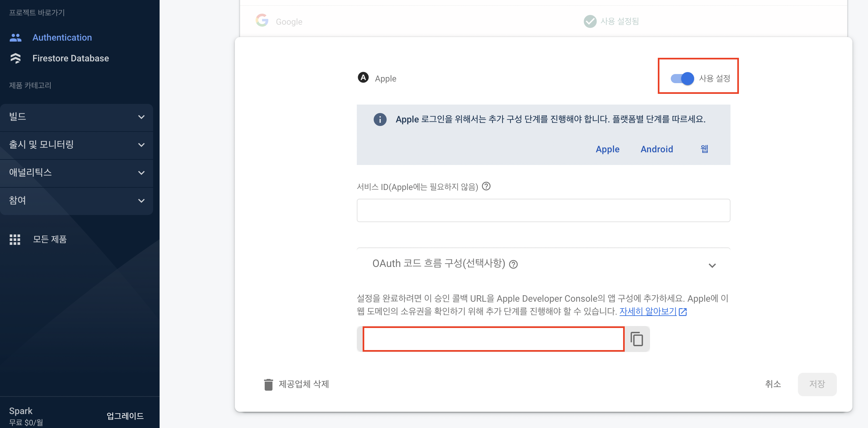Expand OAuth 코드 흐름 구성 chevron
The width and height of the screenshot is (868, 428).
tap(712, 265)
